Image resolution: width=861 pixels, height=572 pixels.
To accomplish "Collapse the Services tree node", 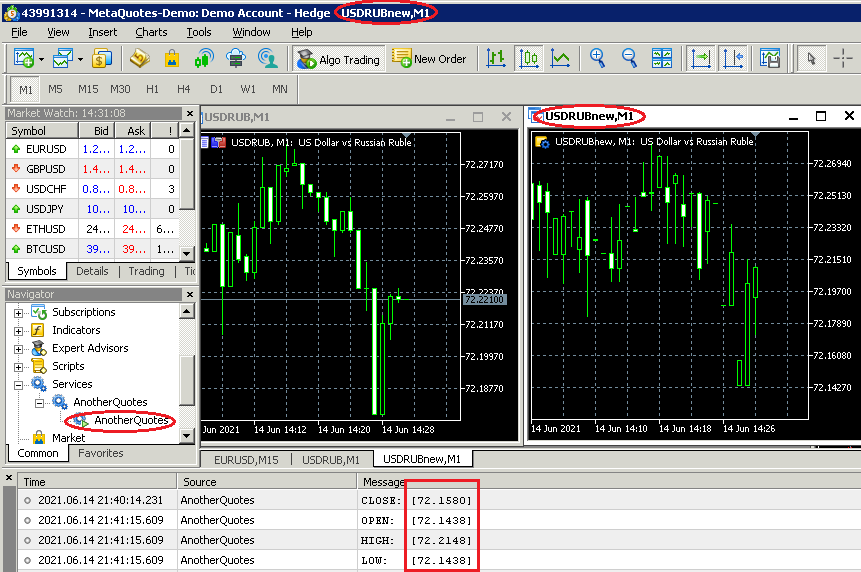I will coord(18,385).
